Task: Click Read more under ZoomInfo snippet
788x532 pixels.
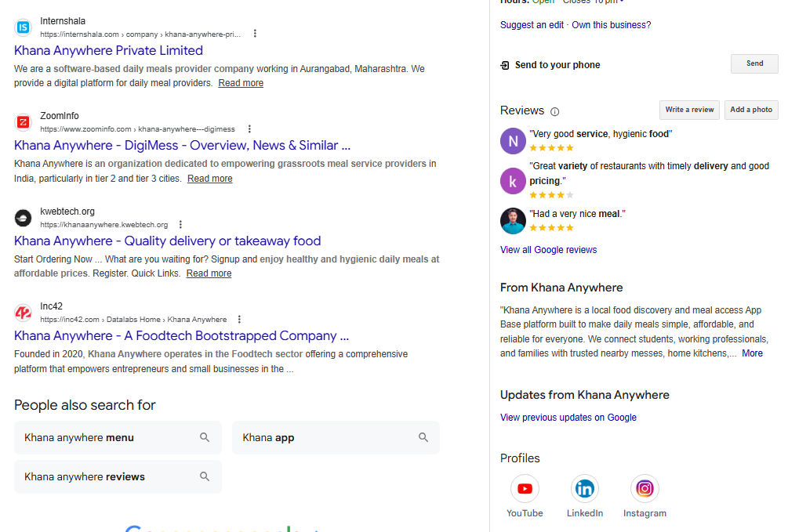Action: pos(210,179)
